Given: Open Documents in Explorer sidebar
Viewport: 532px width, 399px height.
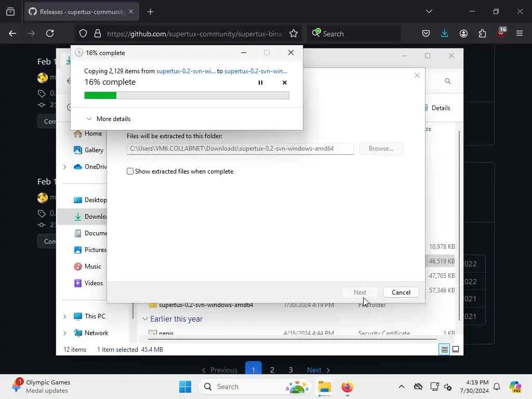Looking at the screenshot, I should 90,233.
